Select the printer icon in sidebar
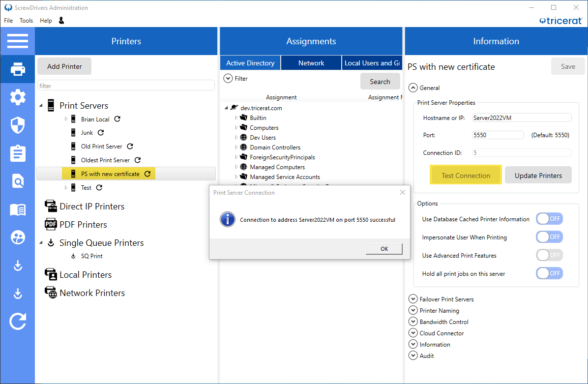 (18, 69)
